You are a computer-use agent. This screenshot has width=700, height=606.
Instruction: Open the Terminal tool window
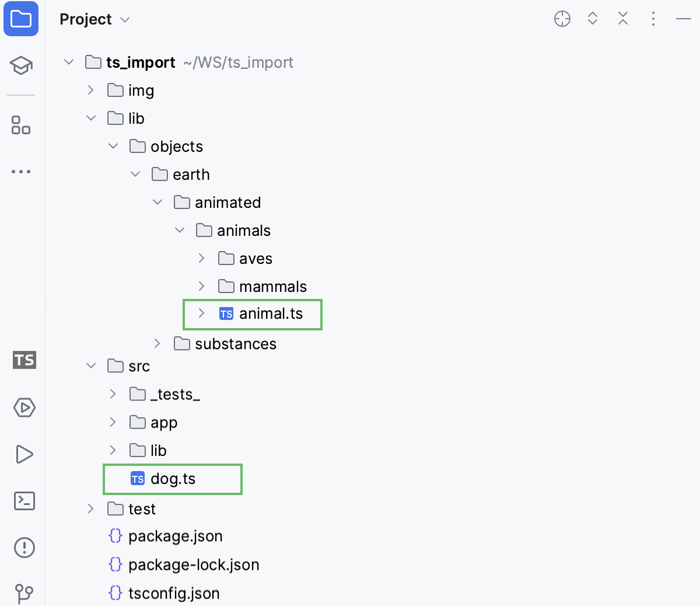24,501
